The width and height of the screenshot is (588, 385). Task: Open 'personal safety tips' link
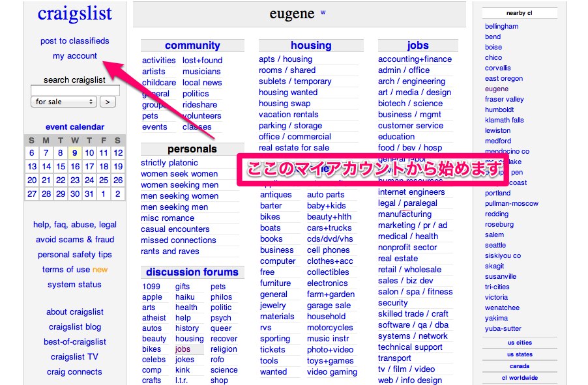click(74, 255)
